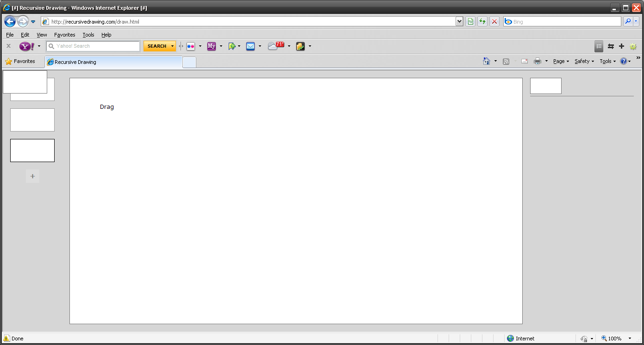Open the Edit menu
This screenshot has height=345, width=644.
(x=25, y=35)
